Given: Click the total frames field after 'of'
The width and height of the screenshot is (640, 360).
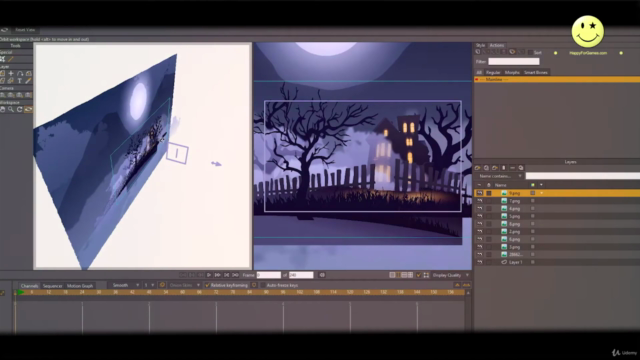Looking at the screenshot, I should pyautogui.click(x=301, y=275).
